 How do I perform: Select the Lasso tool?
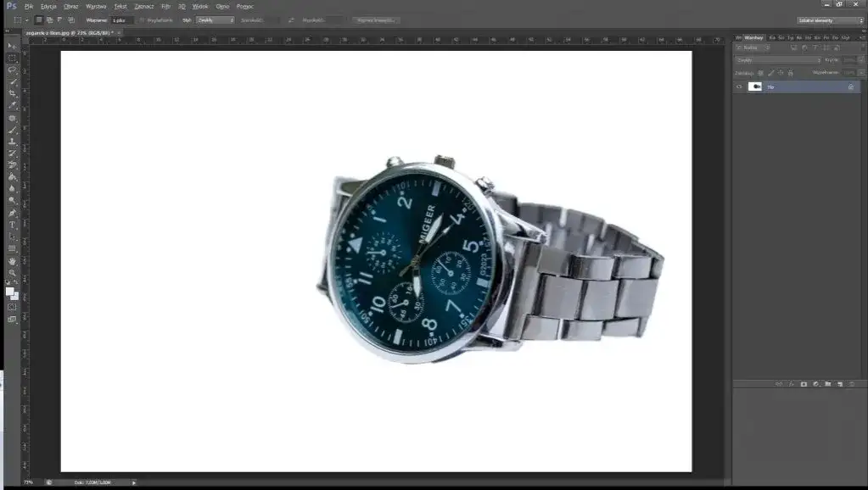[12, 70]
